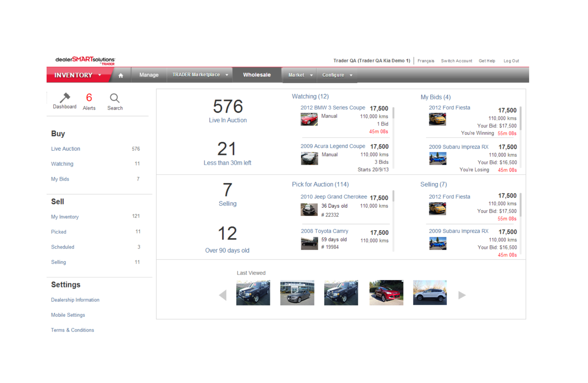The image size is (588, 383).
Task: Open 2009 Acura Legend Coupe listing
Action: [333, 146]
